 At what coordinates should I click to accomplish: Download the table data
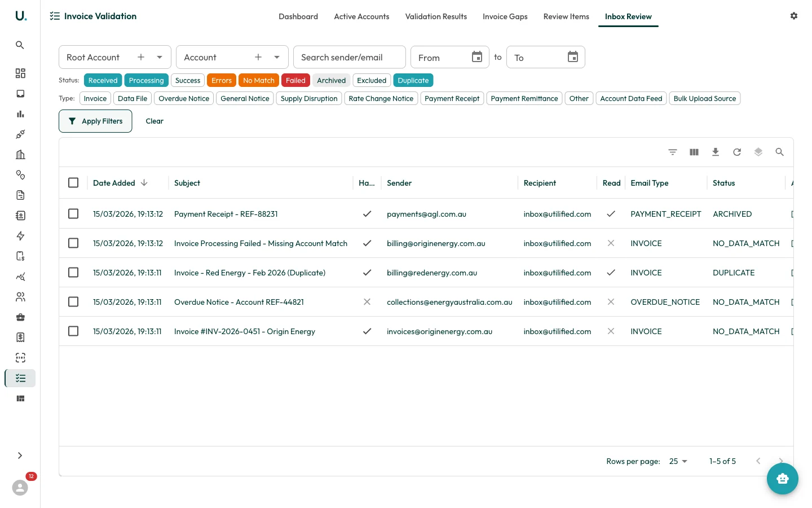tap(716, 152)
